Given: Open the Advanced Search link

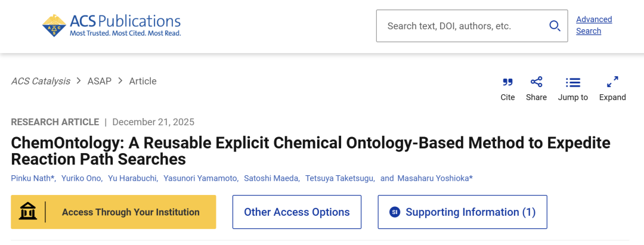Looking at the screenshot, I should coord(593,25).
